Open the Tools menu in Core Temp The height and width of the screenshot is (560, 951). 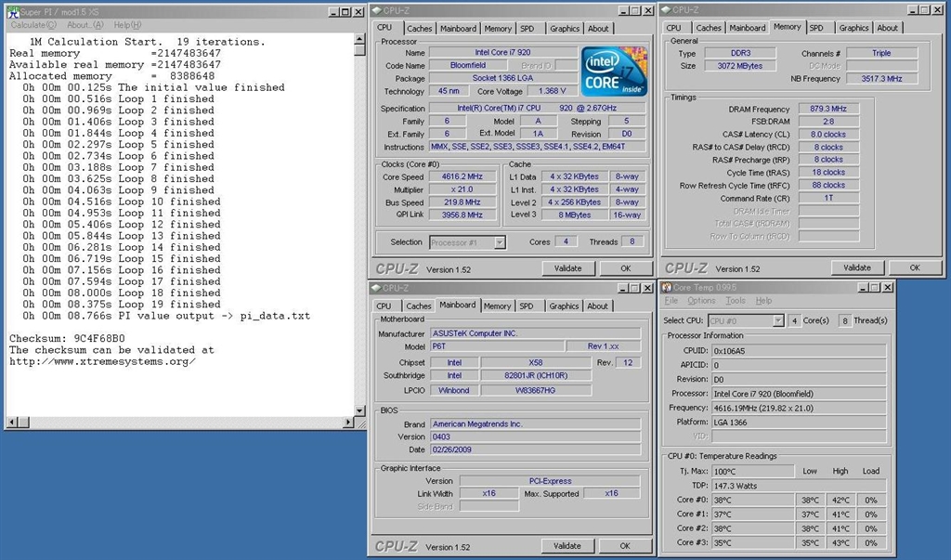tap(736, 301)
